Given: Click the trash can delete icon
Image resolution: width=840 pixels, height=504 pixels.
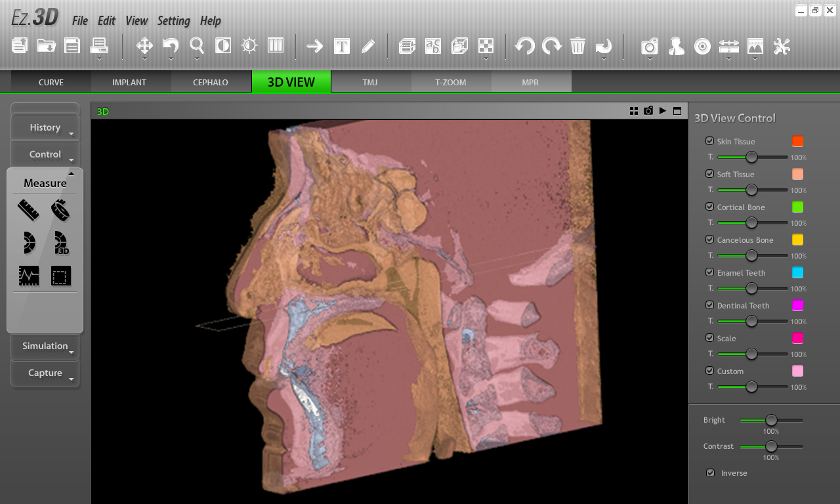Looking at the screenshot, I should pos(577,46).
